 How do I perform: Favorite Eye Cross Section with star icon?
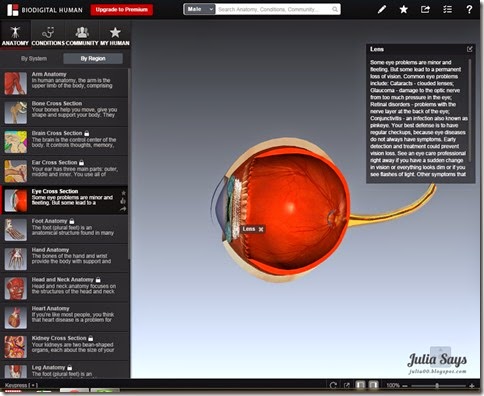pyautogui.click(x=123, y=193)
